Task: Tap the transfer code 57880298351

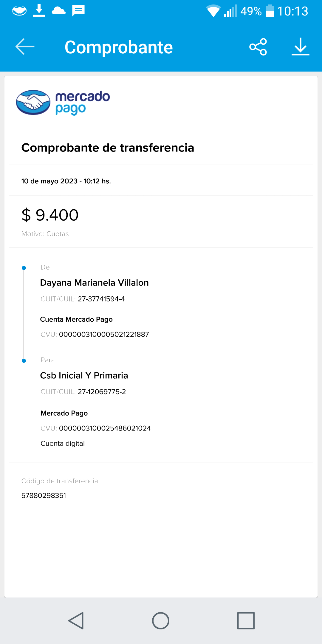Action: point(44,496)
